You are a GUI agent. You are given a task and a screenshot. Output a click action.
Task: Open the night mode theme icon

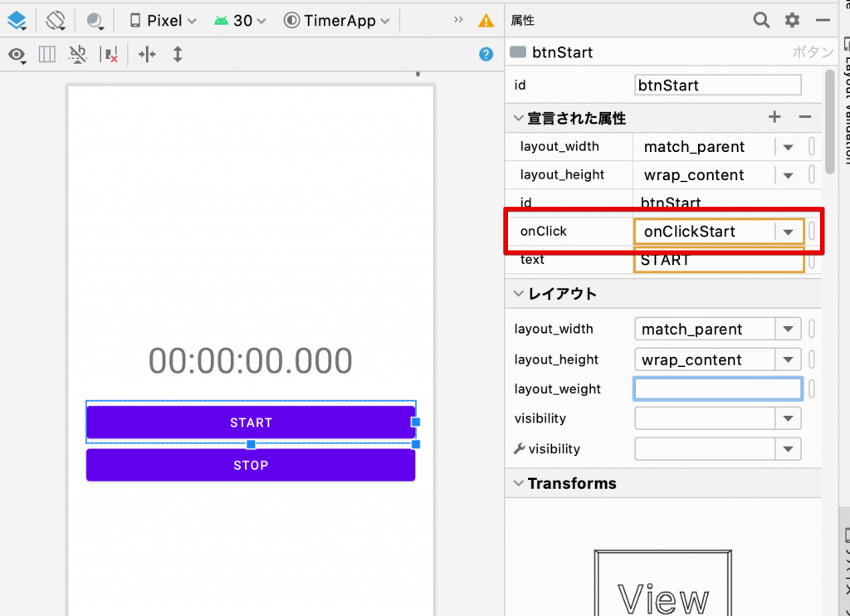point(95,21)
